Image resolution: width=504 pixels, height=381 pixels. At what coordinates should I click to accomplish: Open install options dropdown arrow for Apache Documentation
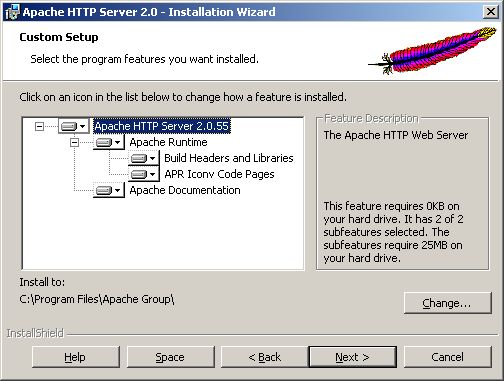click(x=117, y=191)
